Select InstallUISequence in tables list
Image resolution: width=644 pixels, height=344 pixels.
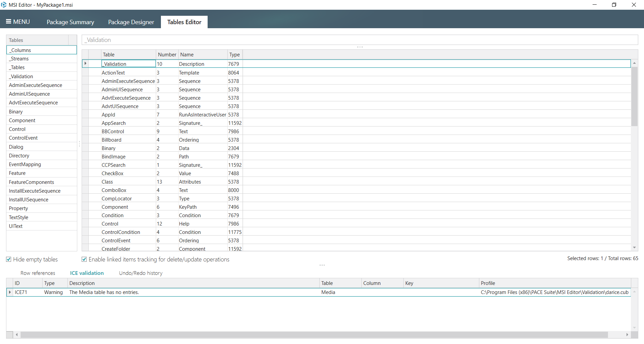pyautogui.click(x=42, y=200)
